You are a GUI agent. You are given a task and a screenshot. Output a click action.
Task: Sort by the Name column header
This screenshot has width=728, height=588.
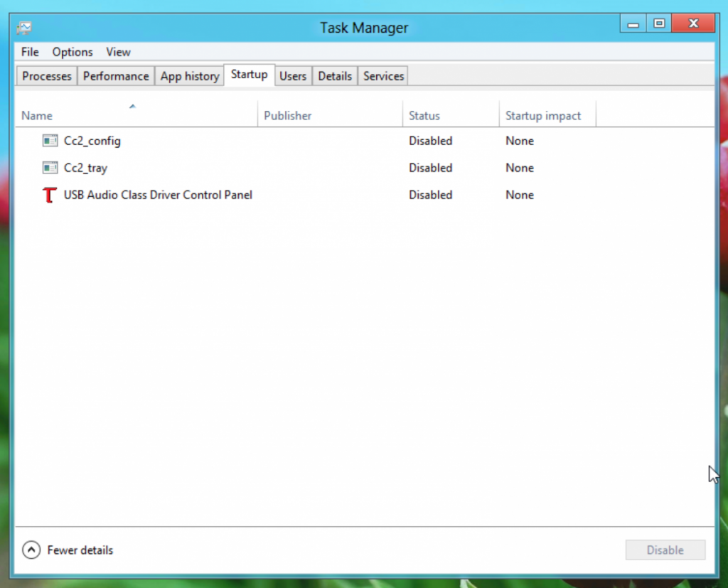pos(136,114)
